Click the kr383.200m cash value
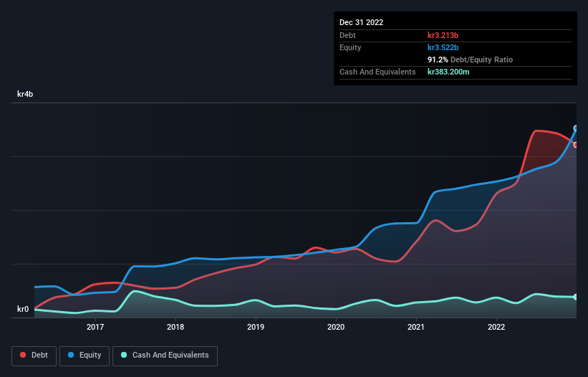This screenshot has height=377, width=588. point(448,72)
